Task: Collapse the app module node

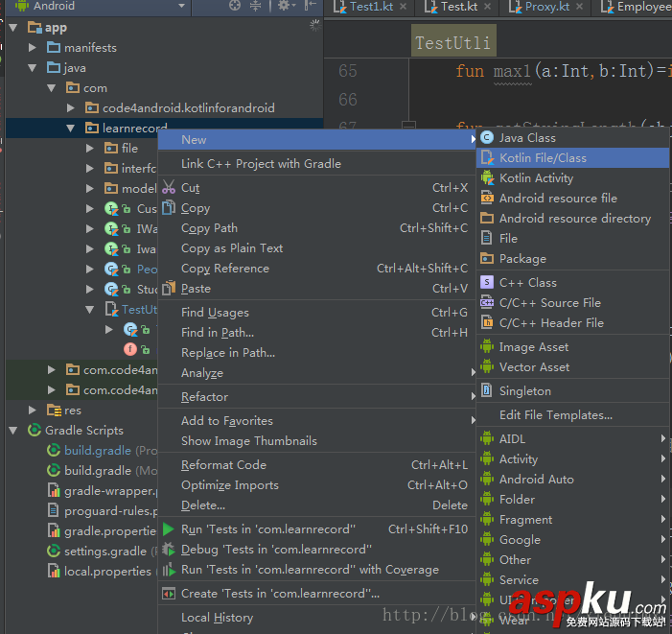Action: click(x=13, y=28)
